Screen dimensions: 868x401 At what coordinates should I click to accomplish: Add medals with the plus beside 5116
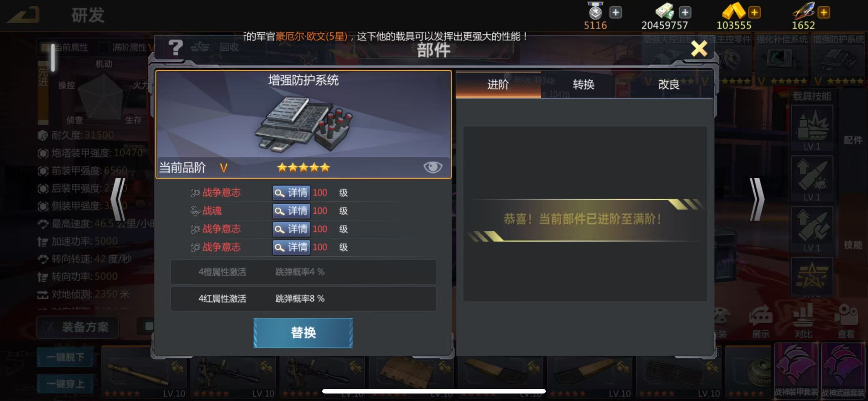click(x=615, y=13)
